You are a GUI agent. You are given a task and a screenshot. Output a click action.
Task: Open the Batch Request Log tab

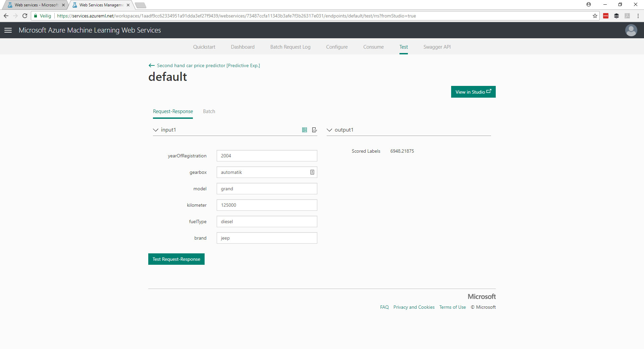290,47
